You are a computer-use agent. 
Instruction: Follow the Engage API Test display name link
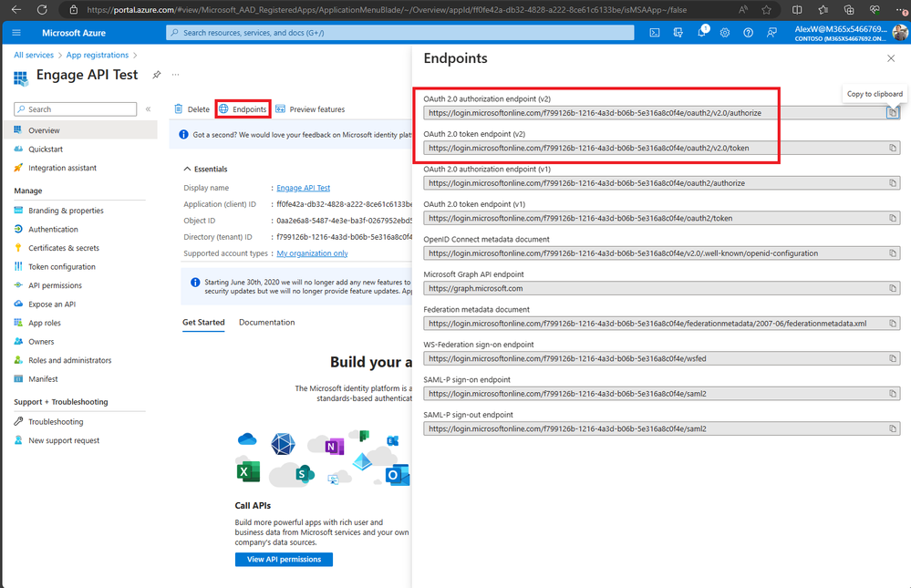click(304, 188)
